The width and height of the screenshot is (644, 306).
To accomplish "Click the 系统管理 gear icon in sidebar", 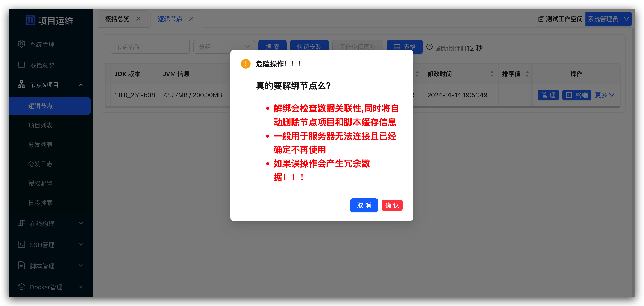I will [x=22, y=44].
